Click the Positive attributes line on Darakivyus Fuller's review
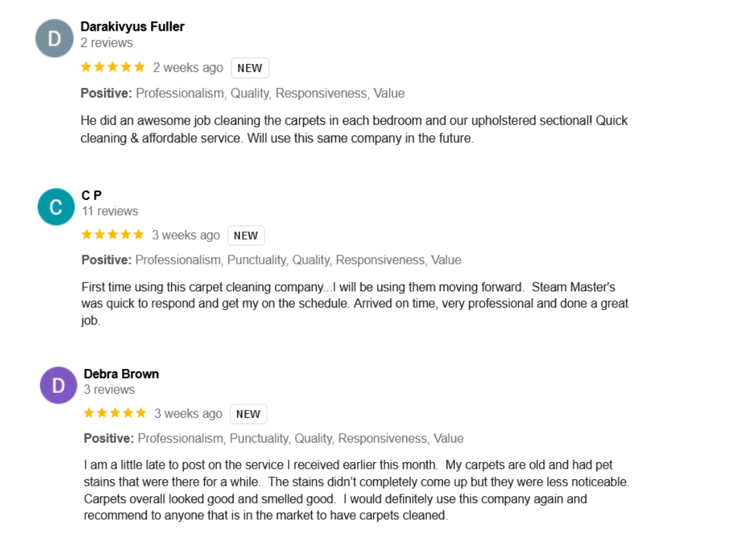This screenshot has height=538, width=756. pos(242,93)
